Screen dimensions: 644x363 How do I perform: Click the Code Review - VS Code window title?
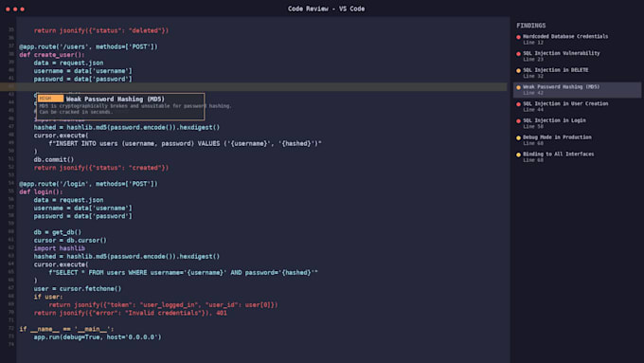coord(326,9)
